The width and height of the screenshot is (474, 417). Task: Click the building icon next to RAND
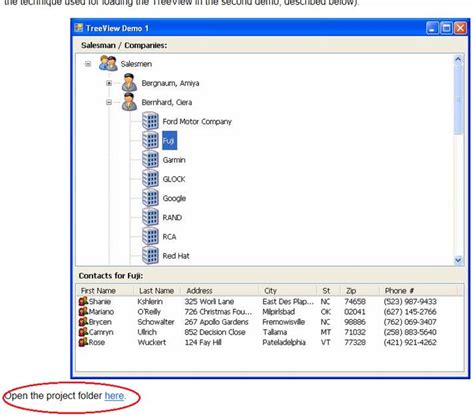150,217
